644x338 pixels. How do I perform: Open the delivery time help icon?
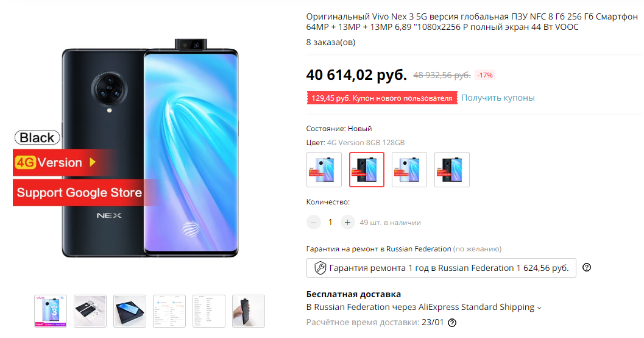click(452, 323)
